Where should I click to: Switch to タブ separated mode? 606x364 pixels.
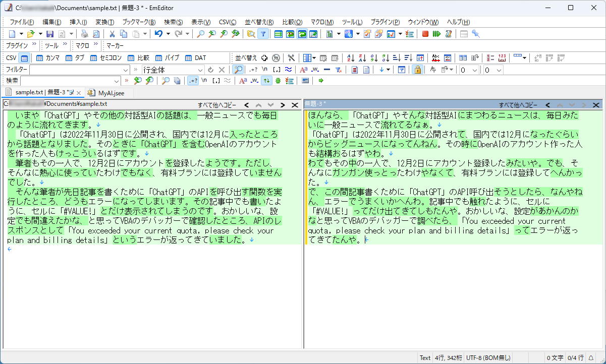coord(69,58)
